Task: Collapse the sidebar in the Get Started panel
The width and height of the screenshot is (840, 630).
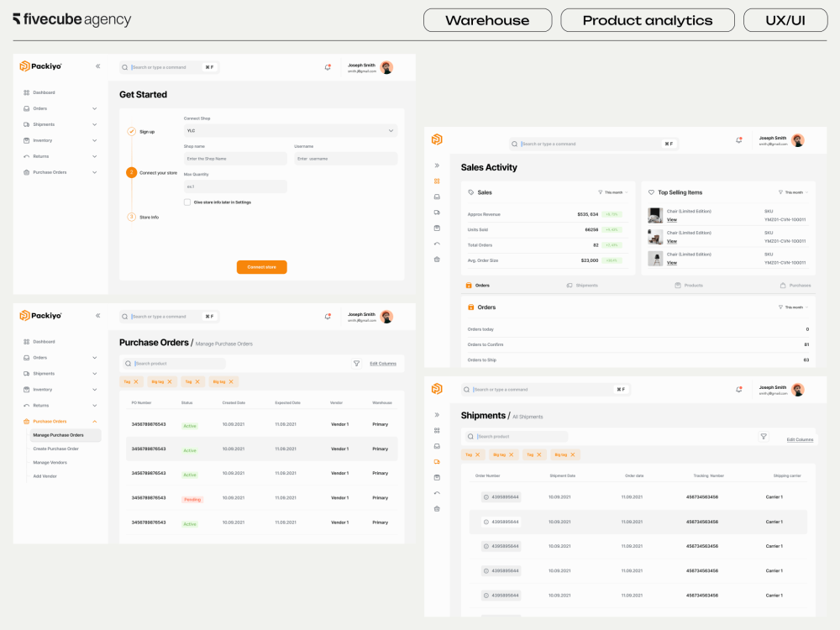Action: coord(98,66)
